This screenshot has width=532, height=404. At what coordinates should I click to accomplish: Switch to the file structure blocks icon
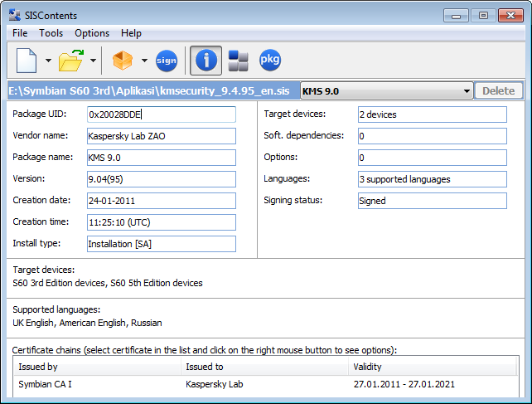(x=238, y=61)
